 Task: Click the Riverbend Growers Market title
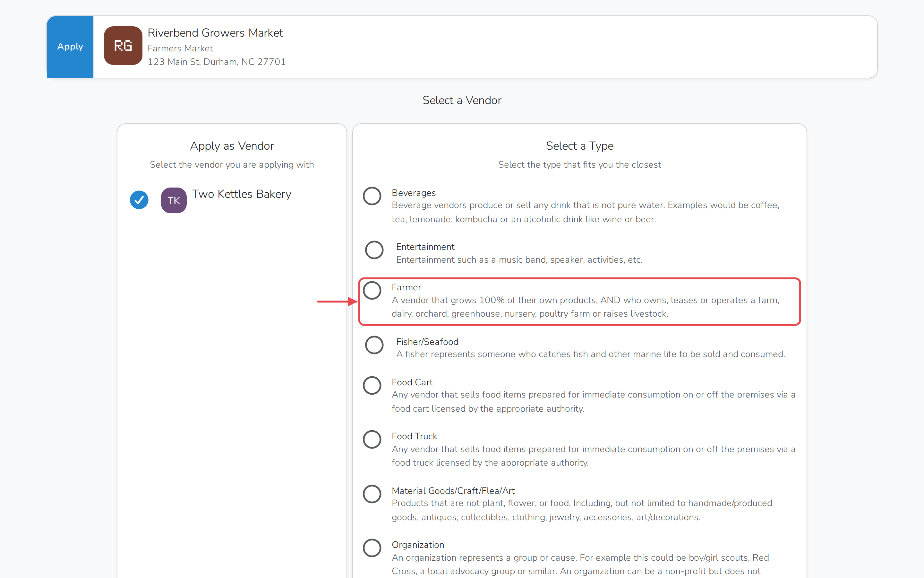215,33
